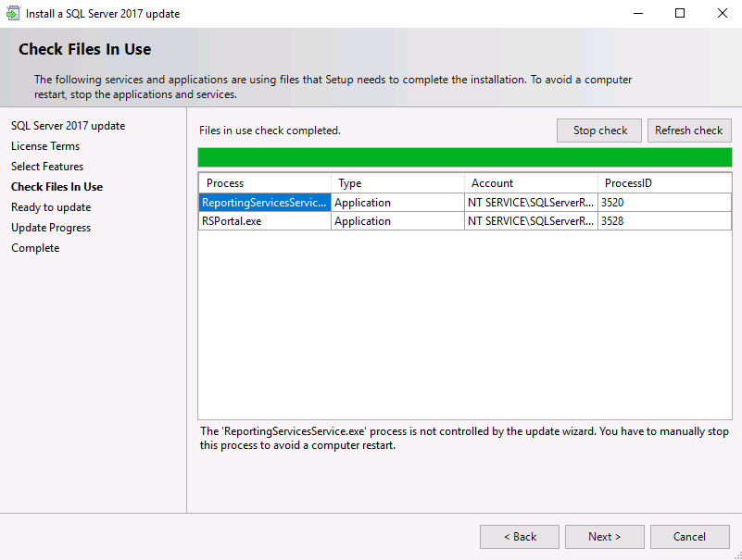Select the RSPortal.exe process row

tap(465, 221)
